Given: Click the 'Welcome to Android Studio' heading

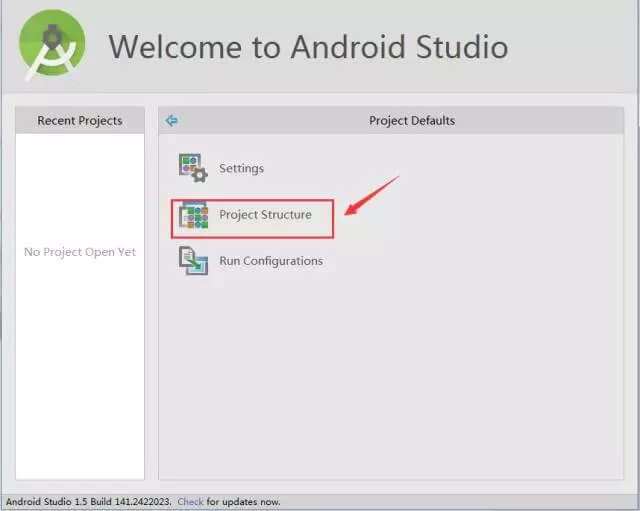Looking at the screenshot, I should coord(308,47).
